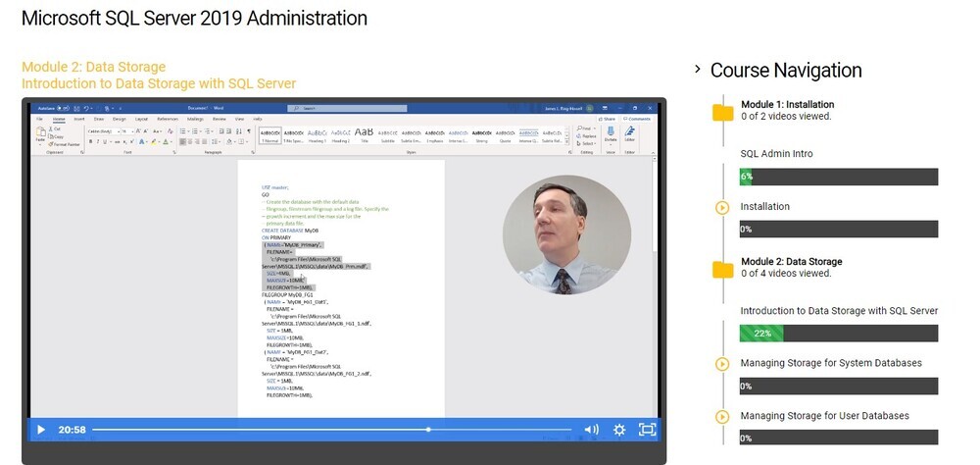This screenshot has width=980, height=465.
Task: Open video player settings gear
Action: (x=619, y=430)
